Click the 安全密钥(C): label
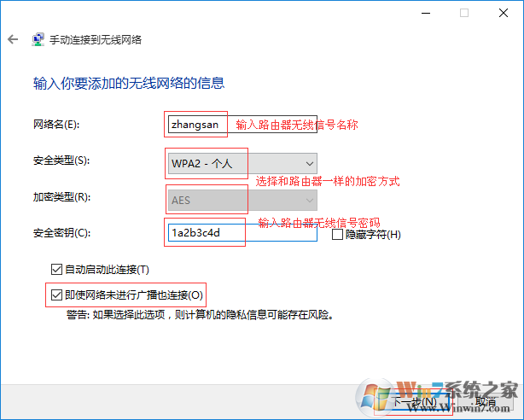Screen dimensions: 524x420 click(61, 233)
